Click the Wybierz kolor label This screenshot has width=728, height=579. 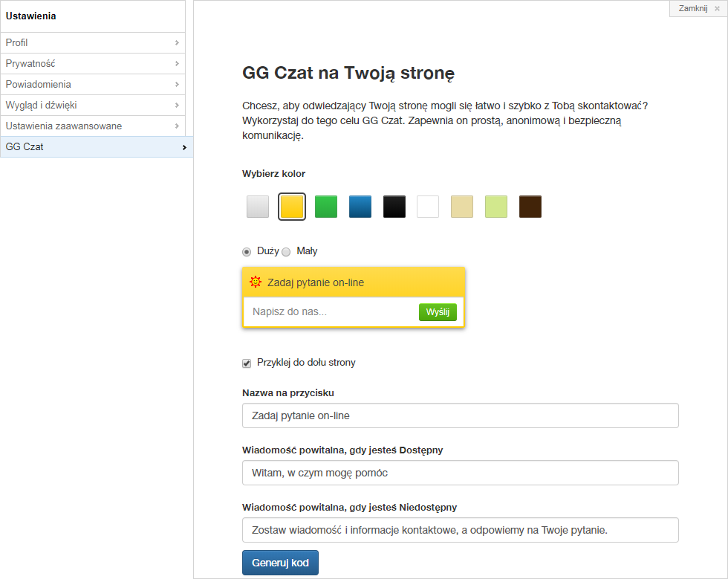tap(274, 174)
